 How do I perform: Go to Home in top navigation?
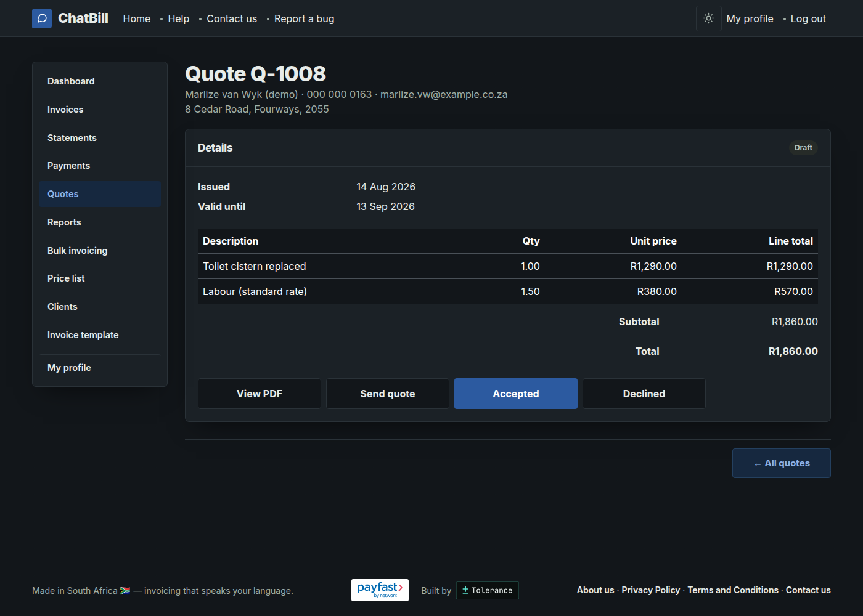coord(137,18)
